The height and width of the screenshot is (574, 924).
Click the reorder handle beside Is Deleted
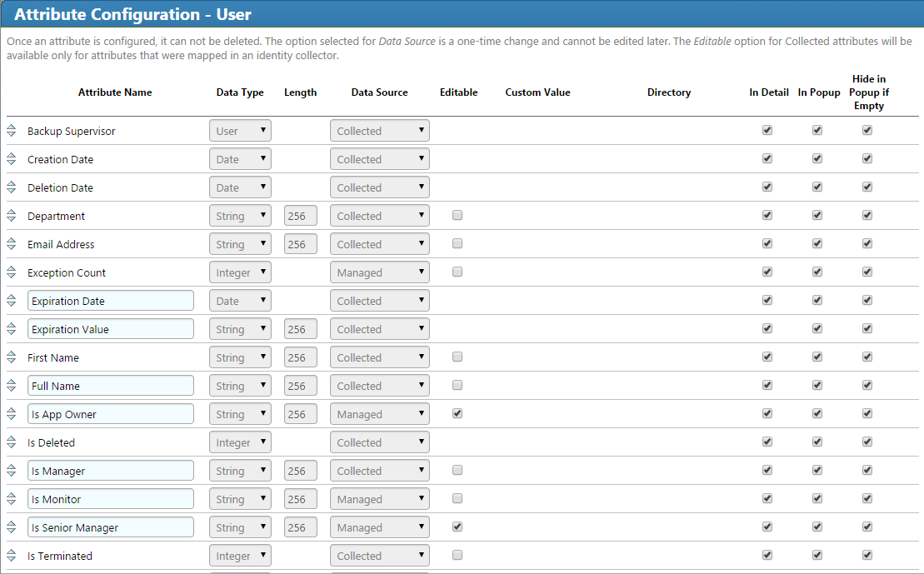[11, 442]
